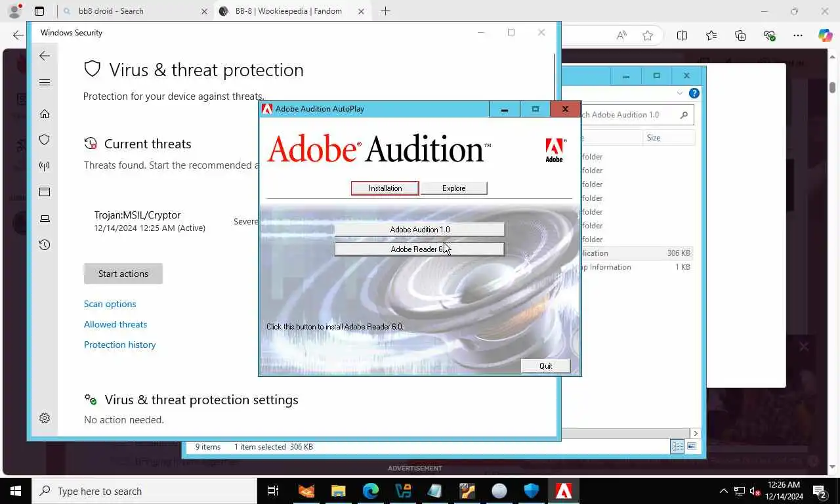The width and height of the screenshot is (840, 504).
Task: Open Task View on the taskbar
Action: [x=273, y=491]
